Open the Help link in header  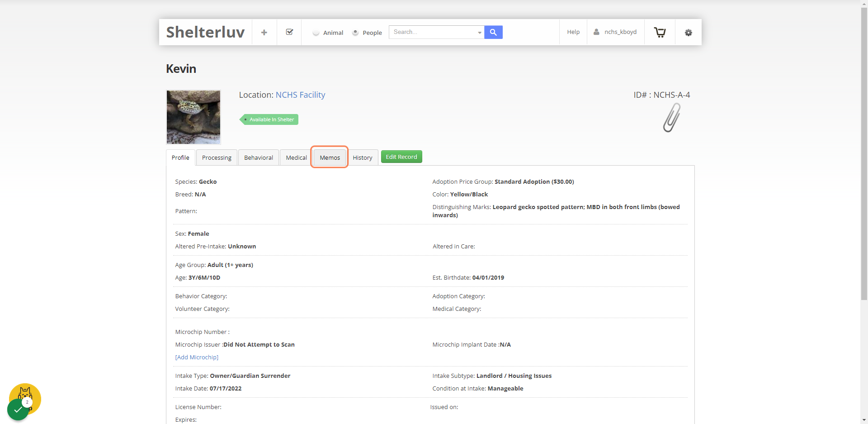(x=573, y=32)
